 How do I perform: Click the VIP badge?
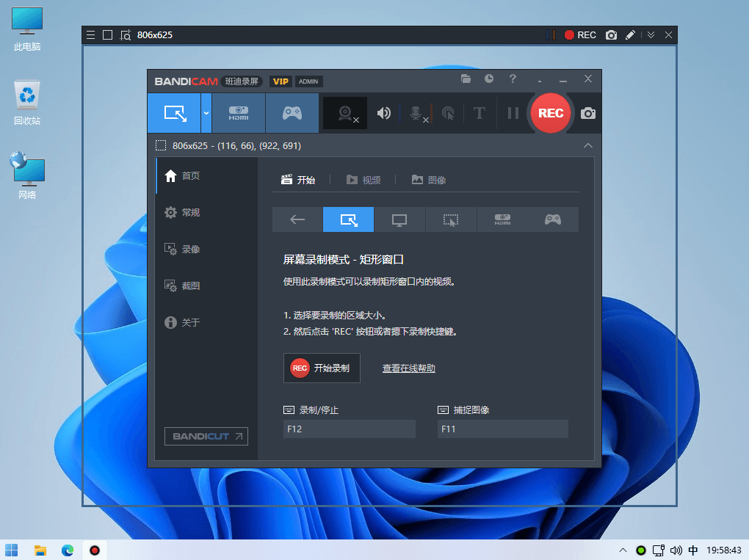pyautogui.click(x=281, y=81)
